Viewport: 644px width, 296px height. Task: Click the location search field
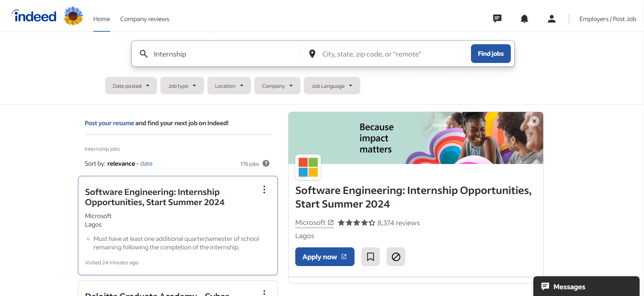[392, 54]
